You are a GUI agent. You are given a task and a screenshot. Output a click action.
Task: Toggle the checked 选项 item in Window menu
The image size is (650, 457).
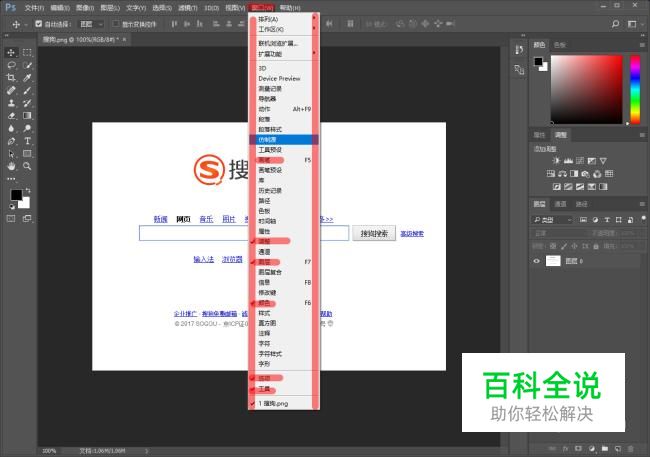284,378
